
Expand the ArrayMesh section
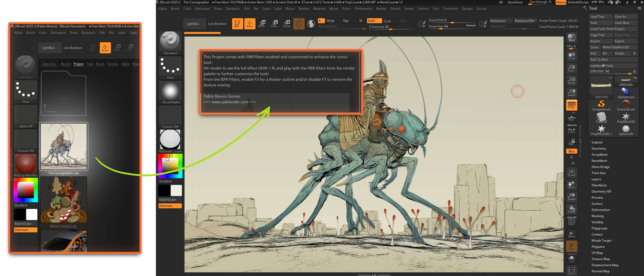point(599,154)
